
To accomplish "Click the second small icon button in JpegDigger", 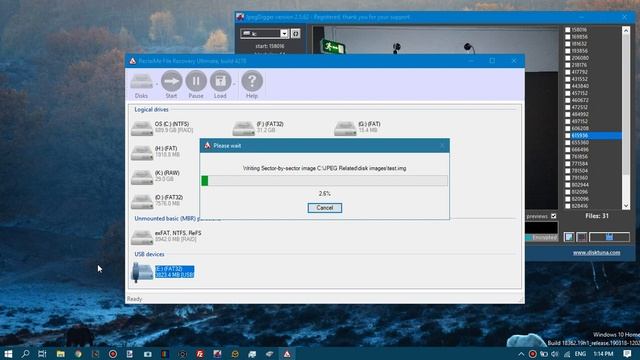I will pos(582,237).
